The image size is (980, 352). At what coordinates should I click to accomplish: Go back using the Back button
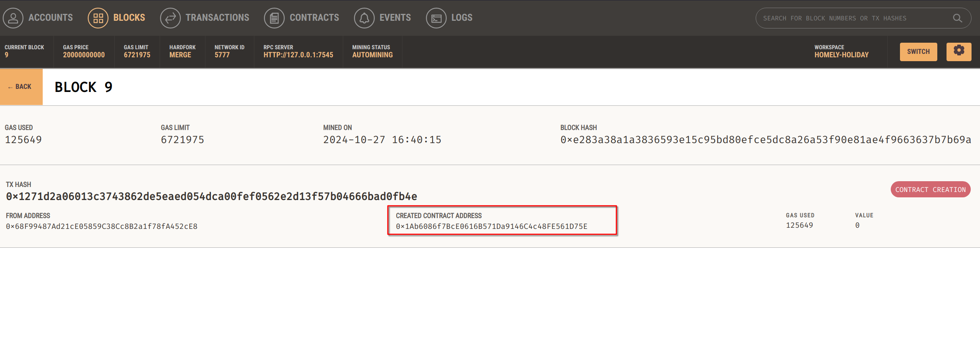pyautogui.click(x=21, y=87)
